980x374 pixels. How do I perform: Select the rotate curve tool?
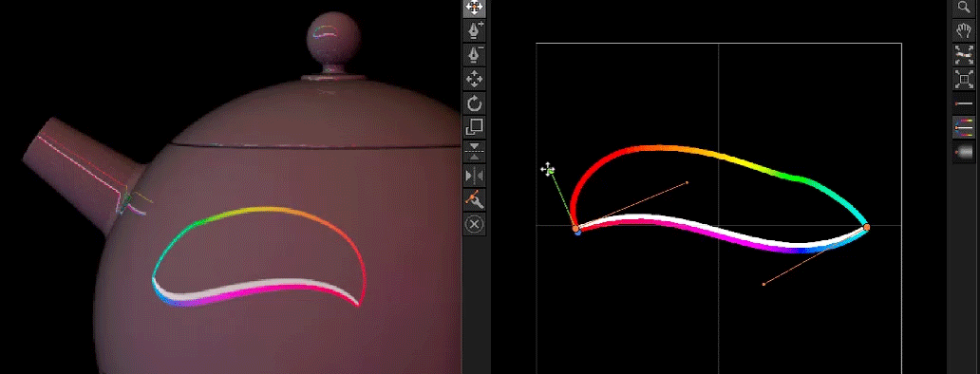point(475,103)
